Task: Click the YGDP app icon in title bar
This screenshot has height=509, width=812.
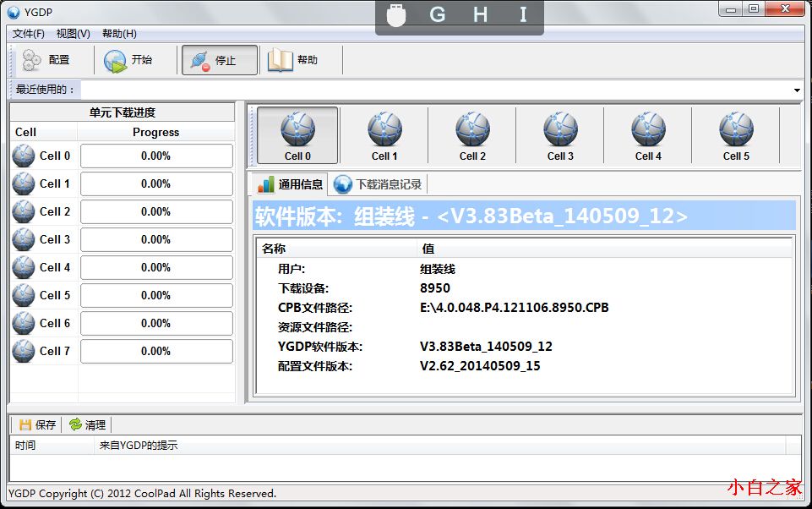Action: (x=14, y=12)
